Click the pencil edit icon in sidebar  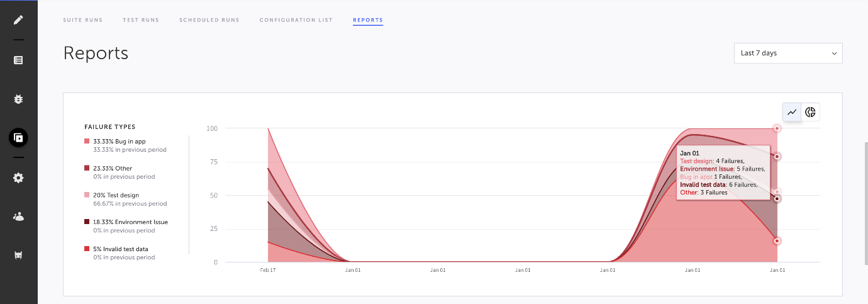(18, 20)
